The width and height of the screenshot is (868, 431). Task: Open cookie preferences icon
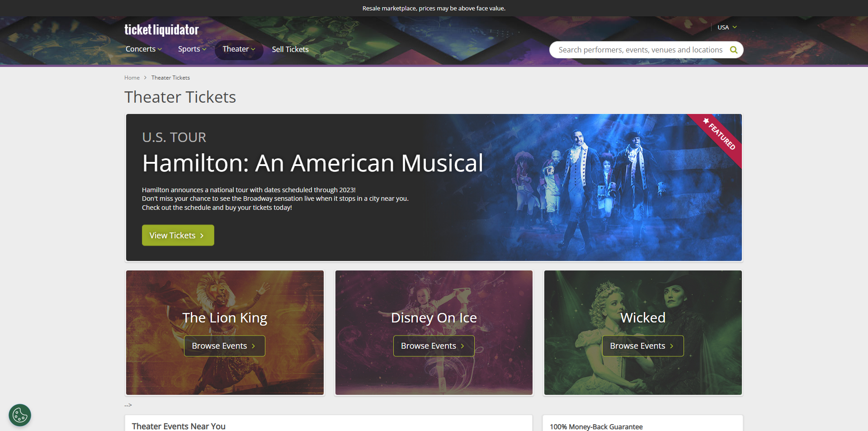tap(20, 415)
